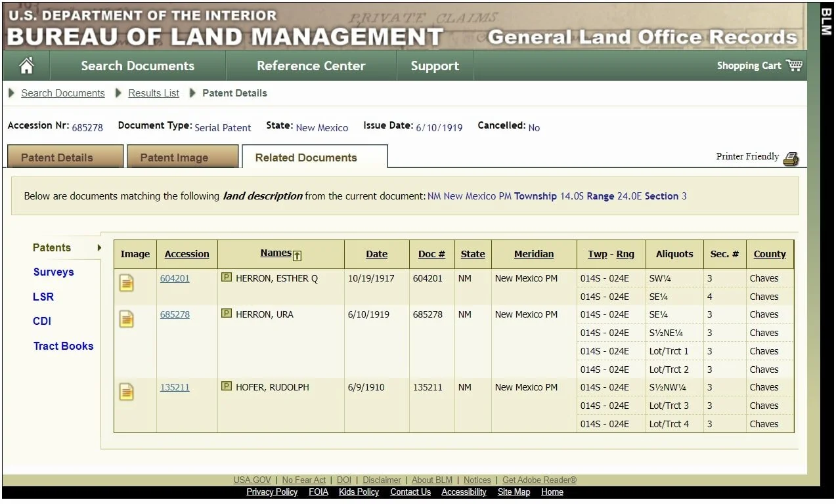This screenshot has height=504, width=836.
Task: Open accession 135211 link
Action: pyautogui.click(x=175, y=387)
